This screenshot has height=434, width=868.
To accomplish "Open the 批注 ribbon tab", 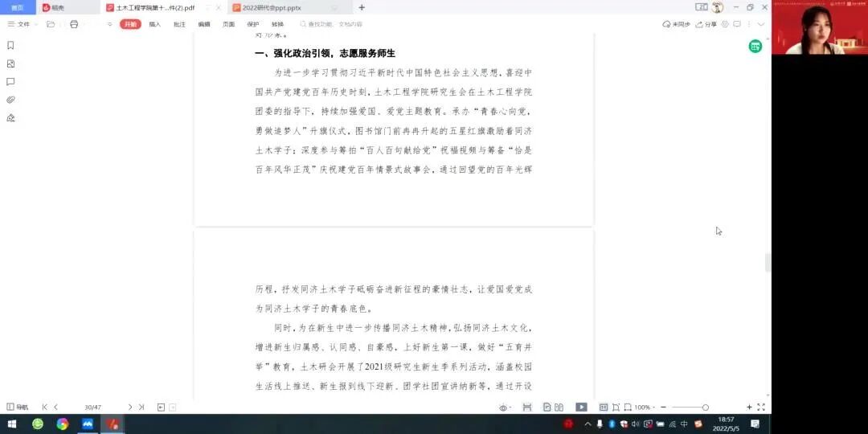I will coord(179,24).
